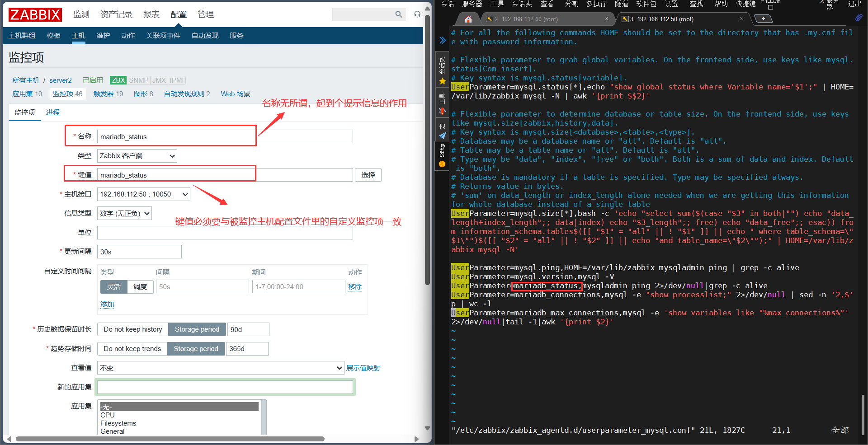Click the ZBX availability badge
This screenshot has width=868, height=445.
pyautogui.click(x=118, y=80)
